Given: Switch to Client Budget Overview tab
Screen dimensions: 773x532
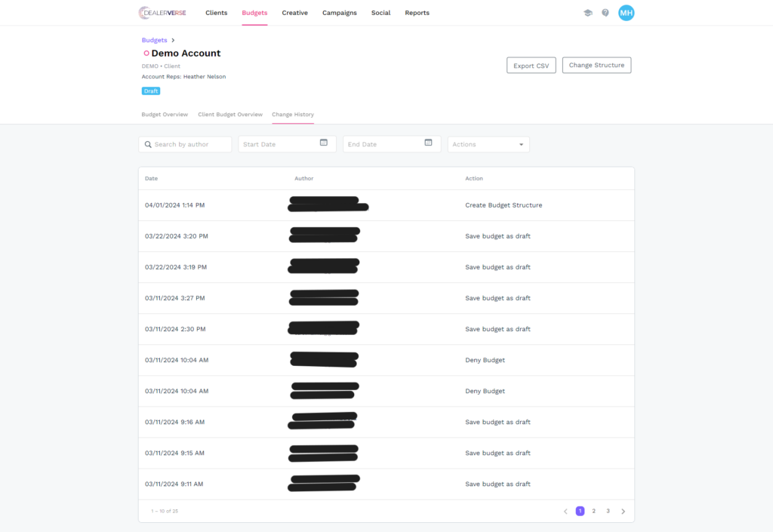Looking at the screenshot, I should click(230, 115).
